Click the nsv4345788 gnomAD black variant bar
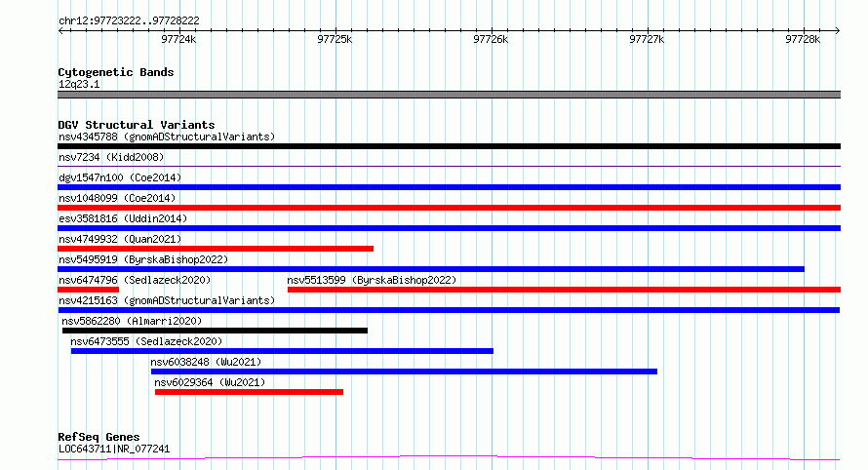The height and width of the screenshot is (470, 868). point(449,146)
